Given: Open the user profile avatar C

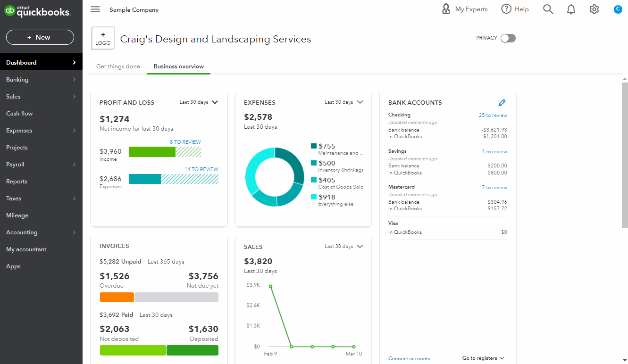Looking at the screenshot, I should 618,9.
